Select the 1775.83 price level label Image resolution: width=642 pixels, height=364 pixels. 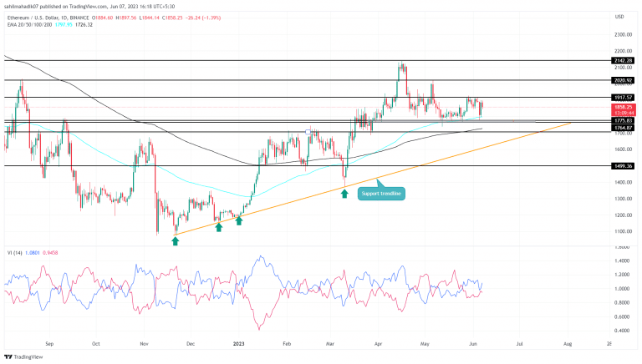[x=624, y=120]
